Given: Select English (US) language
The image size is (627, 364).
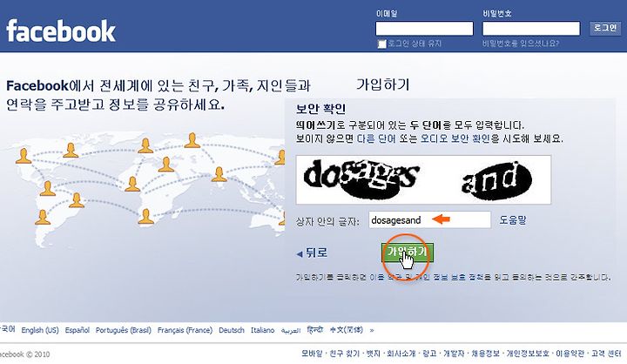Looking at the screenshot, I should 40,330.
